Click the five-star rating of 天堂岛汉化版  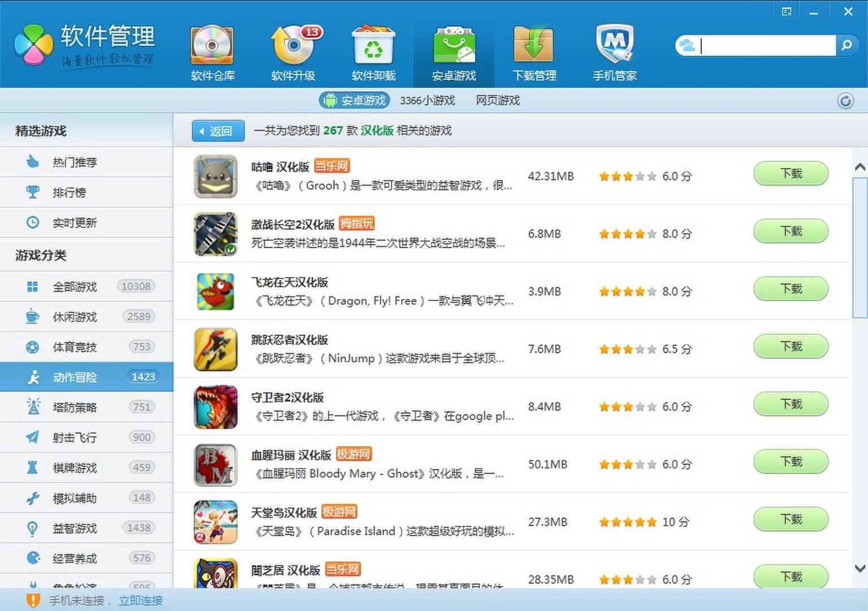click(x=628, y=522)
